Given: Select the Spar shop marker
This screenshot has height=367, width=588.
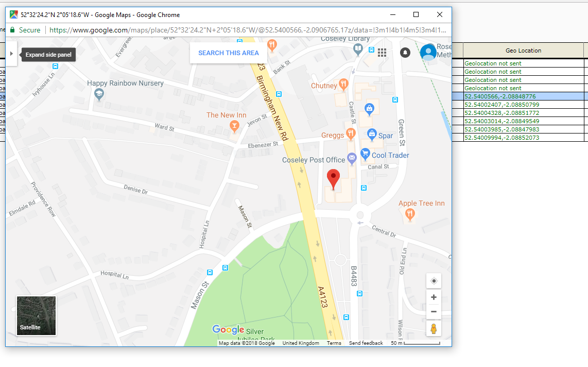Looking at the screenshot, I should pos(372,135).
